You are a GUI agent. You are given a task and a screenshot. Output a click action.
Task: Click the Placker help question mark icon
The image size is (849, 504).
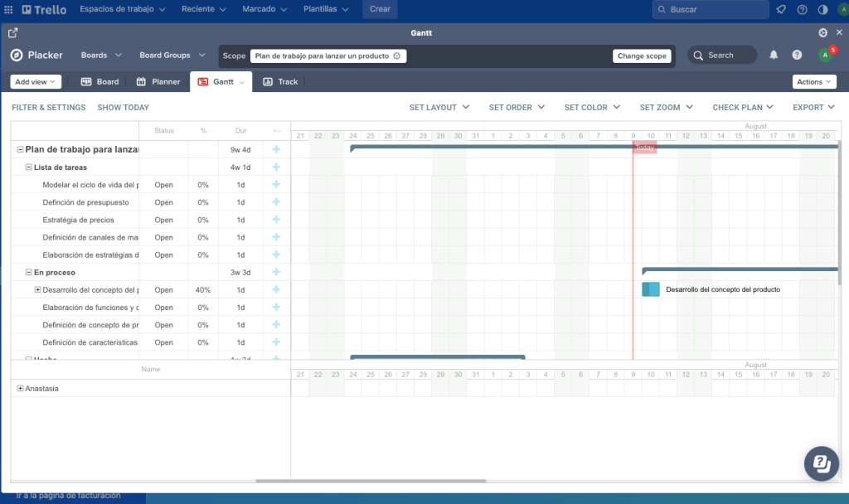[797, 56]
